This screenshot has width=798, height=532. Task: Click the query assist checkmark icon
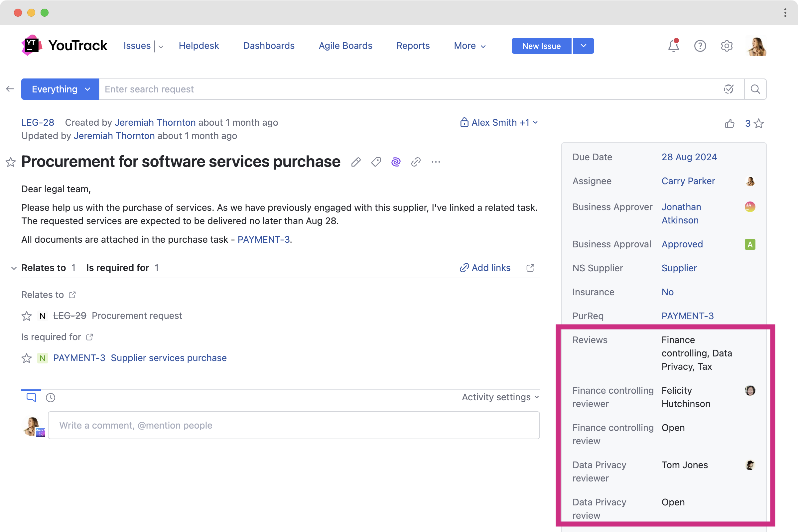(x=729, y=89)
